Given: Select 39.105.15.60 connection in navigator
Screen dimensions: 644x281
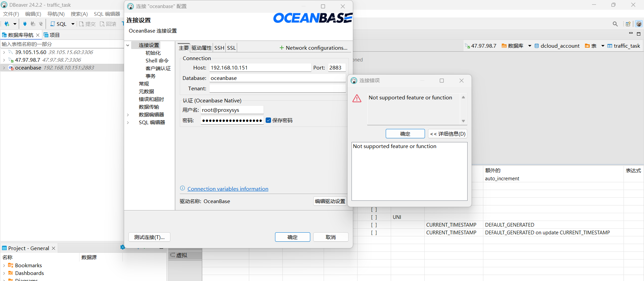Looking at the screenshot, I should [x=54, y=52].
